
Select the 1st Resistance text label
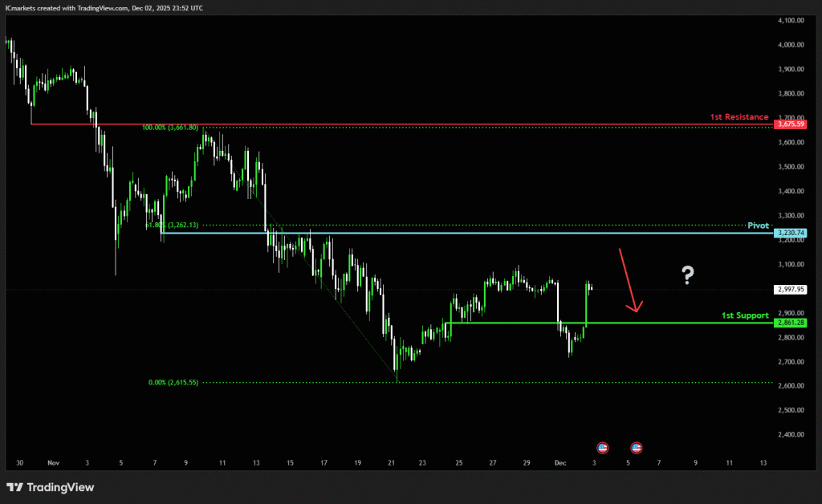pyautogui.click(x=739, y=117)
